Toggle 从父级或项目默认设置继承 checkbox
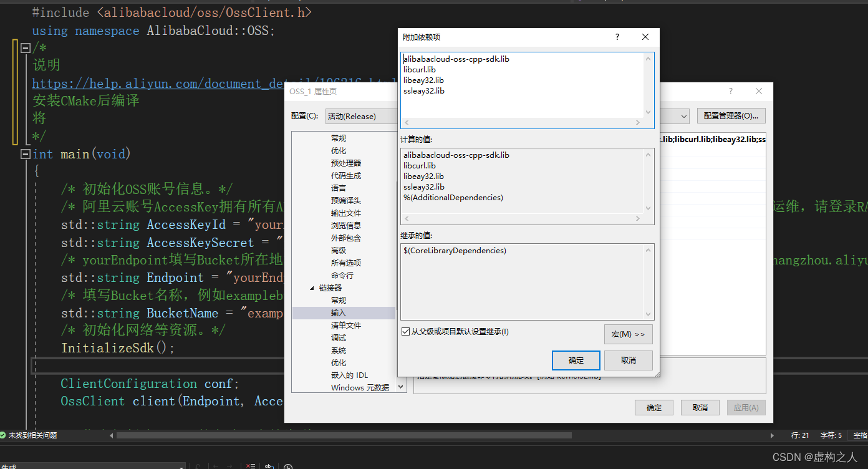 click(406, 332)
